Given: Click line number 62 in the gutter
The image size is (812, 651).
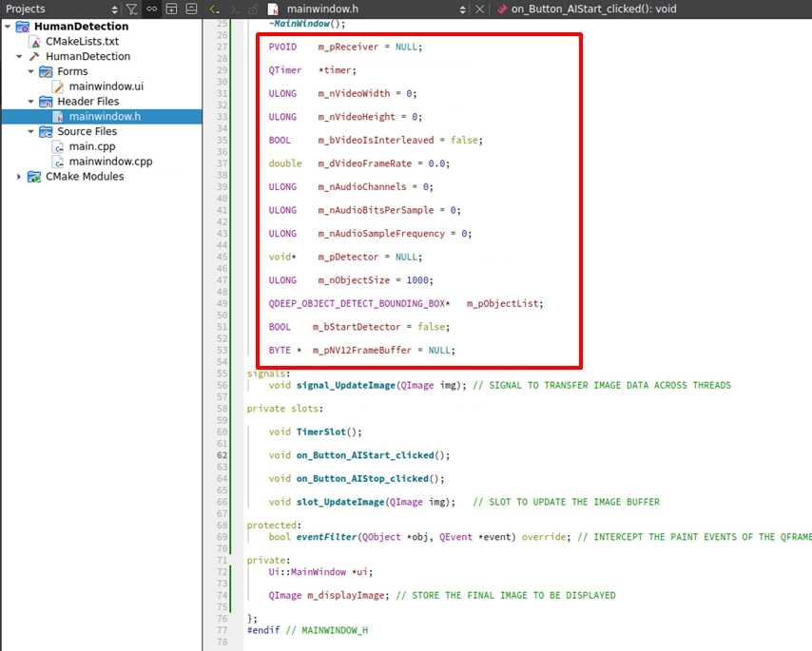Looking at the screenshot, I should [222, 455].
